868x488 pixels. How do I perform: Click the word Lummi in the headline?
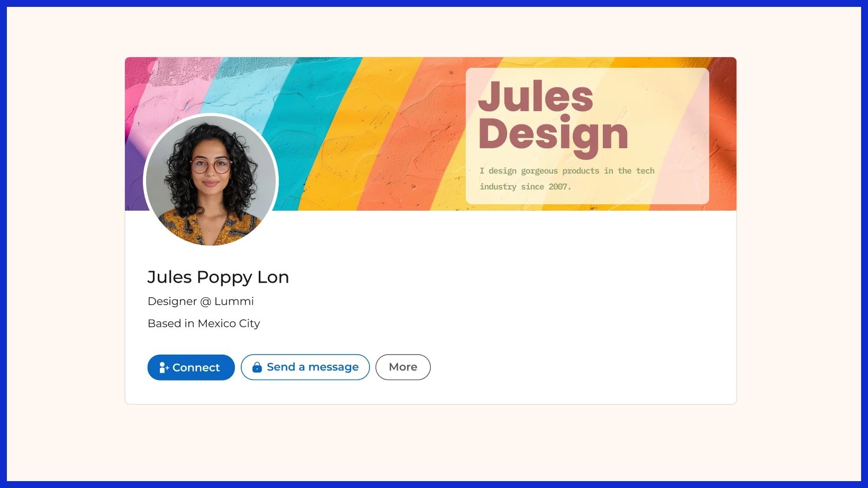[x=234, y=301]
